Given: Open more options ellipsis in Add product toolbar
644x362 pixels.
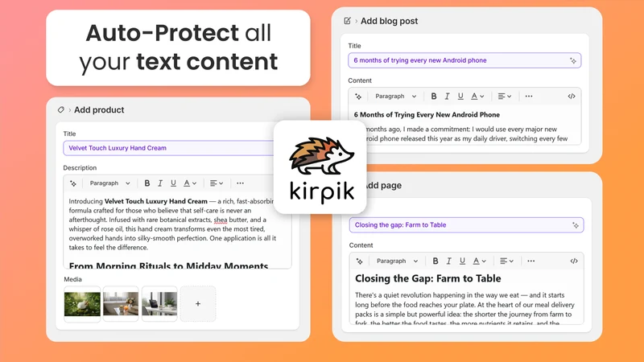Looking at the screenshot, I should [240, 183].
